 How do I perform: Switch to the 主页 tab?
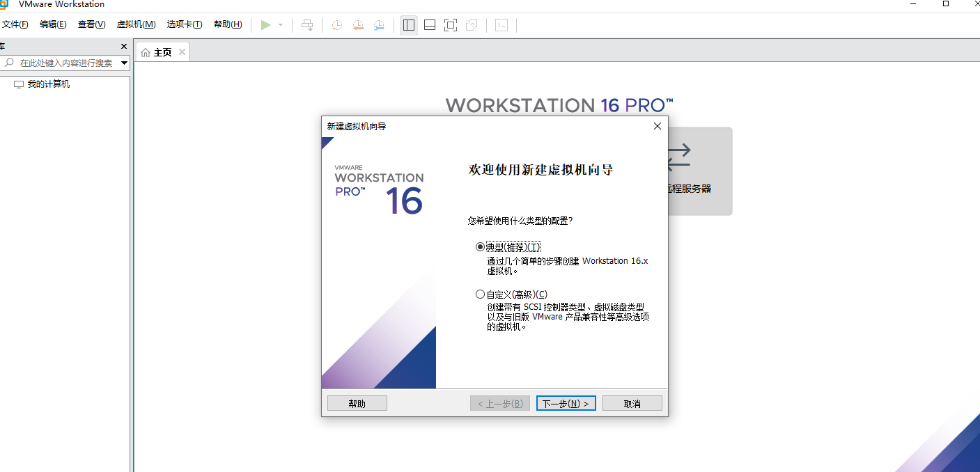162,52
